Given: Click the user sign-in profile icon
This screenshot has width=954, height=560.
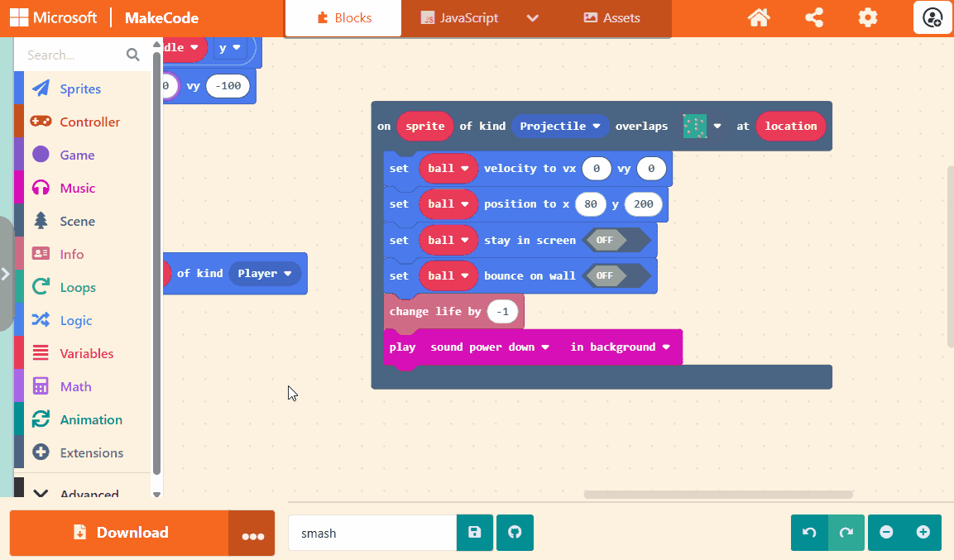Looking at the screenshot, I should pos(932,17).
